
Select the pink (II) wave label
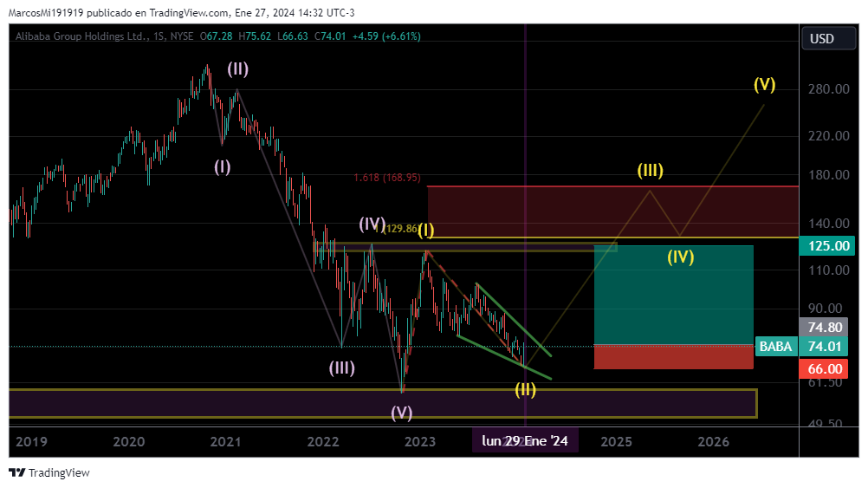pyautogui.click(x=238, y=69)
